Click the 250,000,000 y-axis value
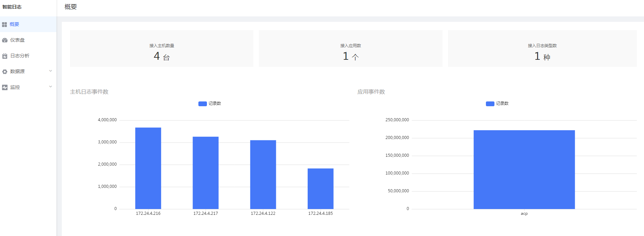Screen dimensions: 644x236 (x=397, y=120)
